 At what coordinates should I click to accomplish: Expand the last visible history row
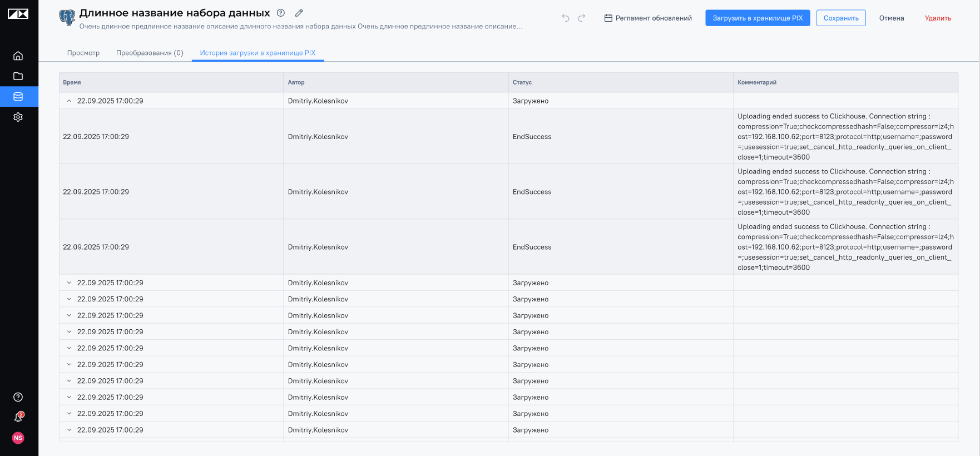click(x=69, y=430)
